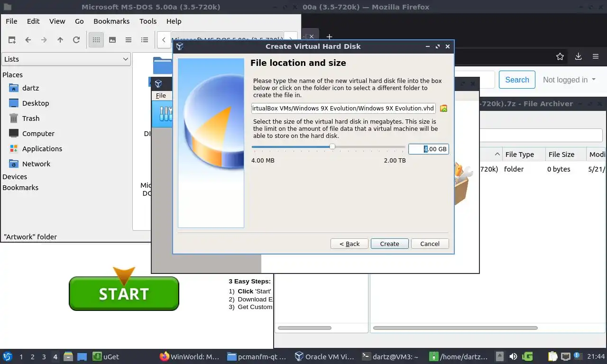Image resolution: width=607 pixels, height=364 pixels.
Task: Go back in file manager toolbar
Action: coord(28,40)
